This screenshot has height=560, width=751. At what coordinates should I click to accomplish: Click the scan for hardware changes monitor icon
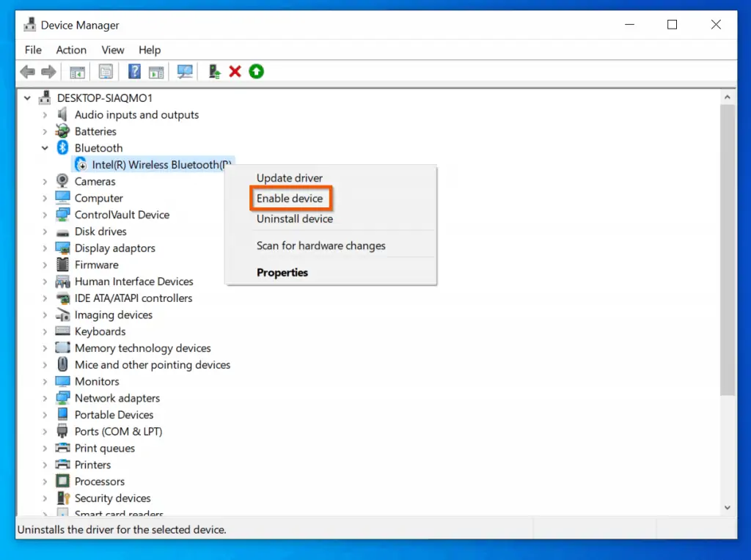click(185, 72)
